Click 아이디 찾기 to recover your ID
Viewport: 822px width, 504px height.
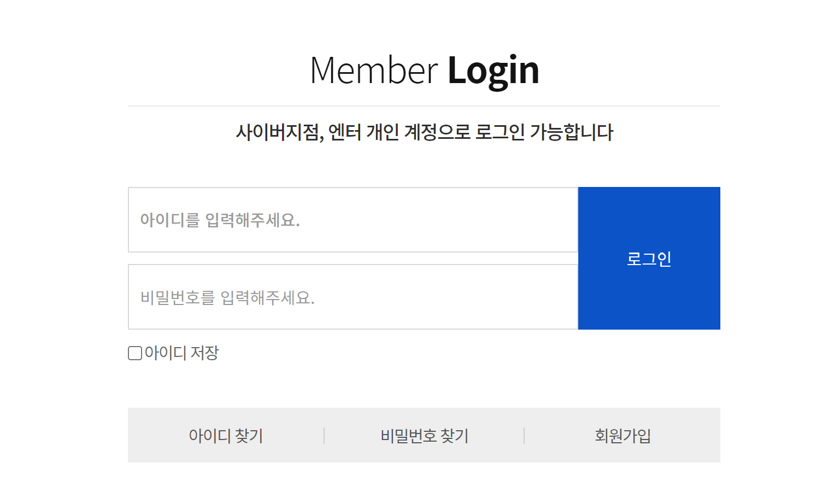tap(226, 436)
